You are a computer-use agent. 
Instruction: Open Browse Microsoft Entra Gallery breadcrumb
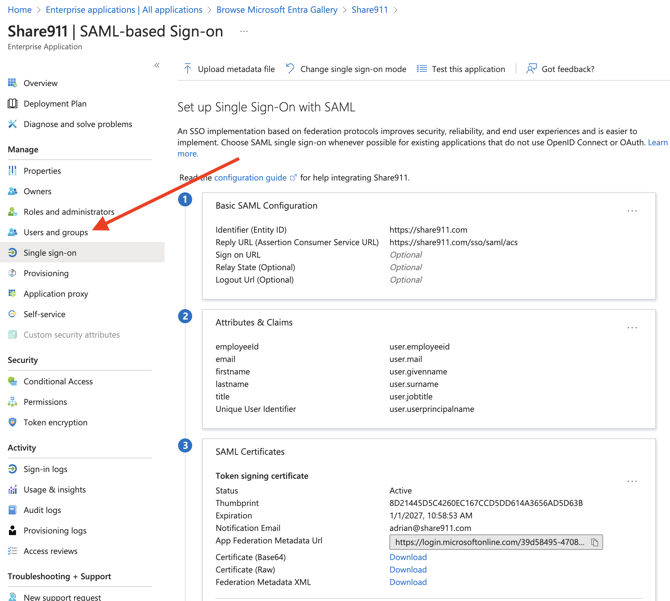[276, 9]
